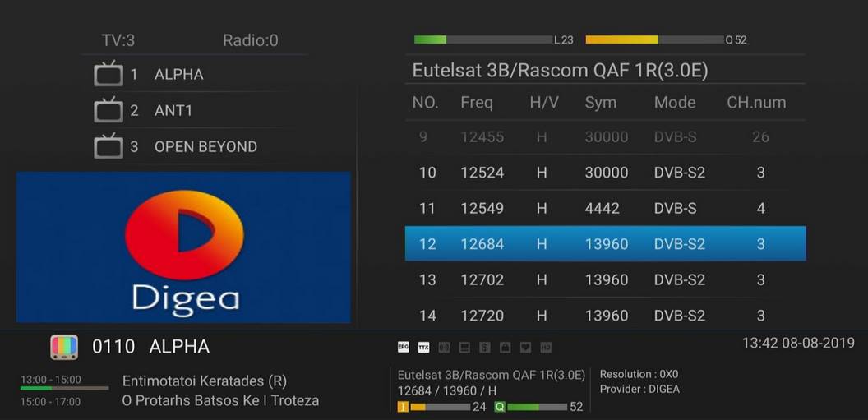Click the TTX teletext icon

click(x=423, y=348)
